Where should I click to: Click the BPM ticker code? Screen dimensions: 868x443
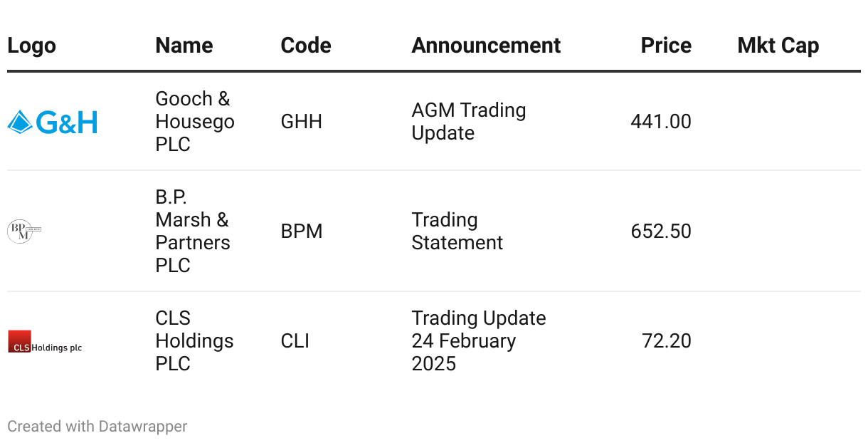point(302,231)
